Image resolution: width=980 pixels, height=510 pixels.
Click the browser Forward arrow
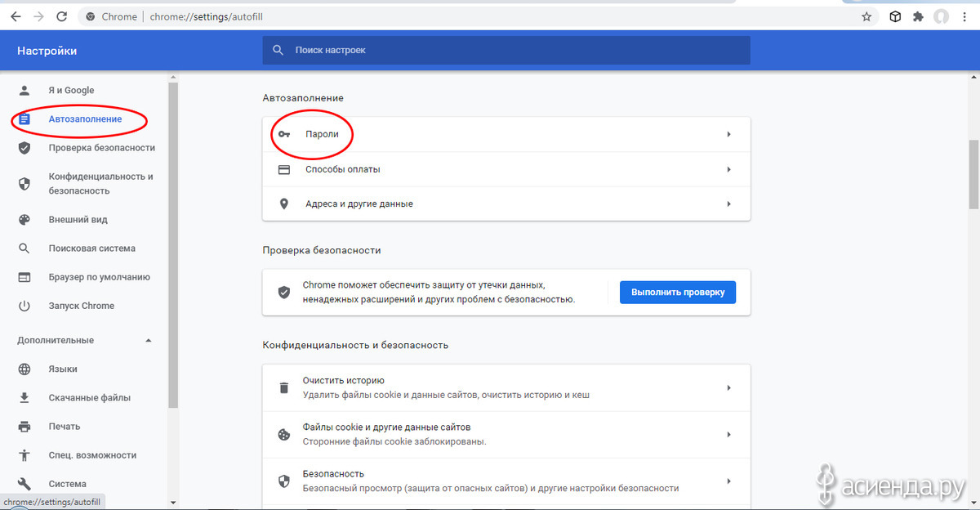38,16
